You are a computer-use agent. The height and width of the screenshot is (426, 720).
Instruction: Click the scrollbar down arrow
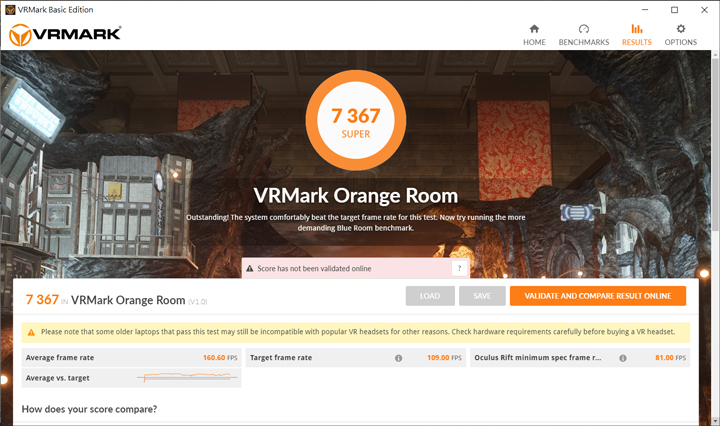tap(715, 420)
